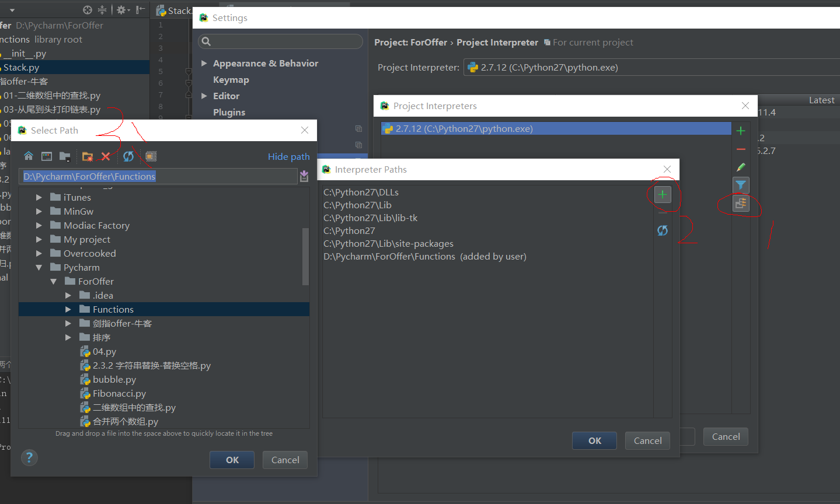Collapse the ForOffer folder
The width and height of the screenshot is (840, 504).
(54, 281)
